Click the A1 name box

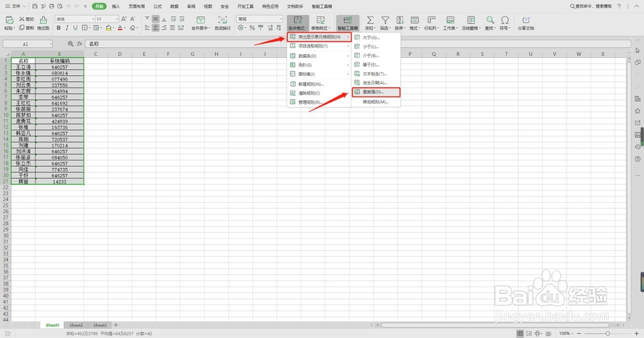(28, 44)
